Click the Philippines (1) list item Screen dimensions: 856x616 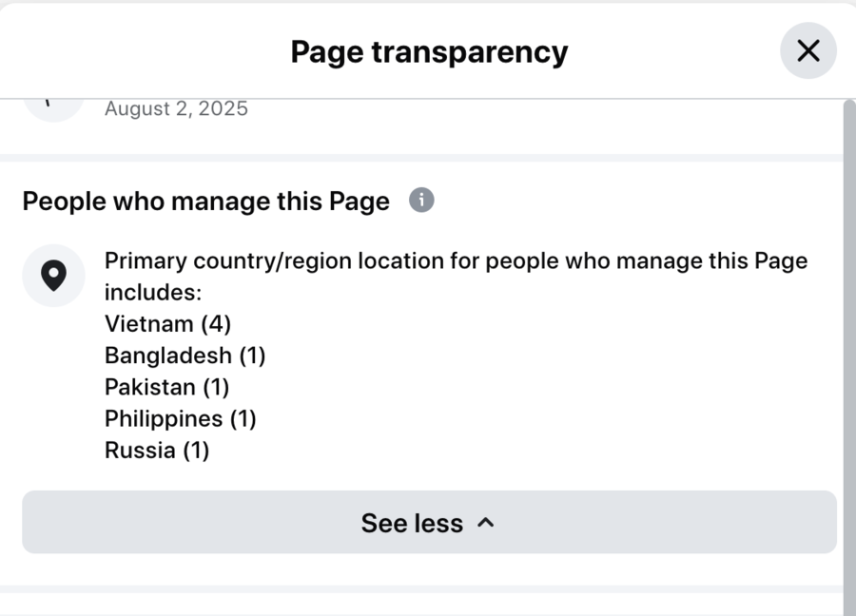pyautogui.click(x=180, y=418)
